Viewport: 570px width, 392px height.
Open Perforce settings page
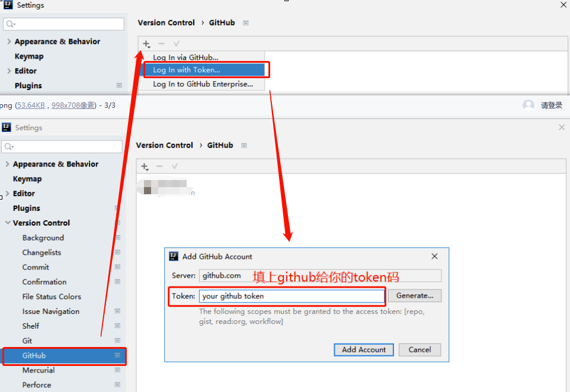pos(37,385)
